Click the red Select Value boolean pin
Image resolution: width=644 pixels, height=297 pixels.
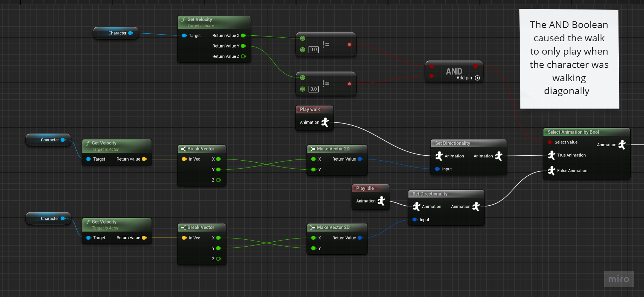(x=550, y=142)
